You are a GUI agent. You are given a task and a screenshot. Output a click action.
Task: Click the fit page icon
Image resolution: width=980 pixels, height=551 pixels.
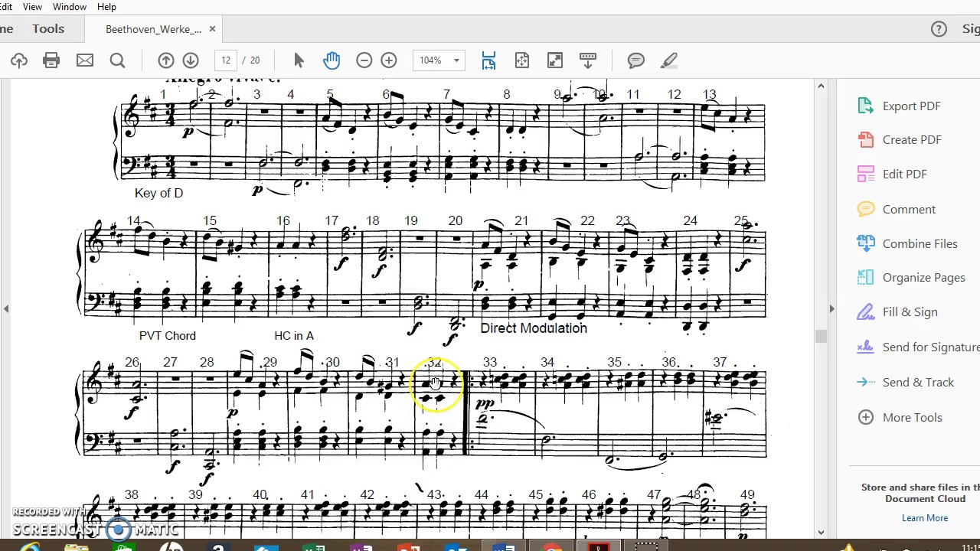click(x=522, y=60)
